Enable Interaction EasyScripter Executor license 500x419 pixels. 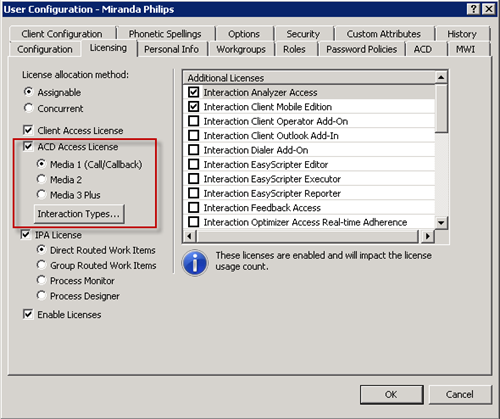click(x=194, y=179)
